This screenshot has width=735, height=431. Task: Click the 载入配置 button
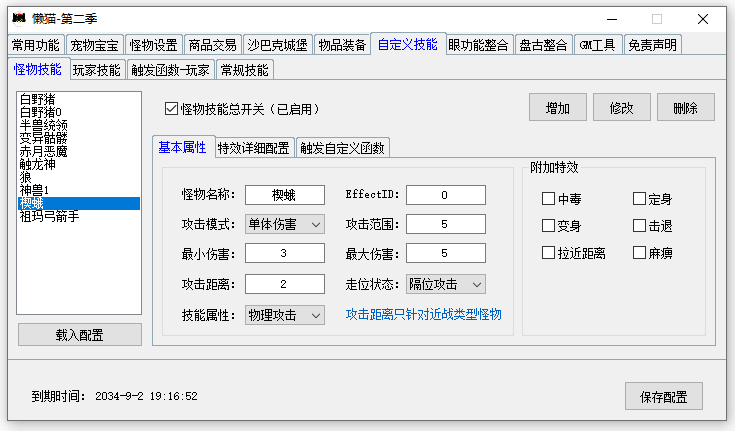(x=80, y=335)
